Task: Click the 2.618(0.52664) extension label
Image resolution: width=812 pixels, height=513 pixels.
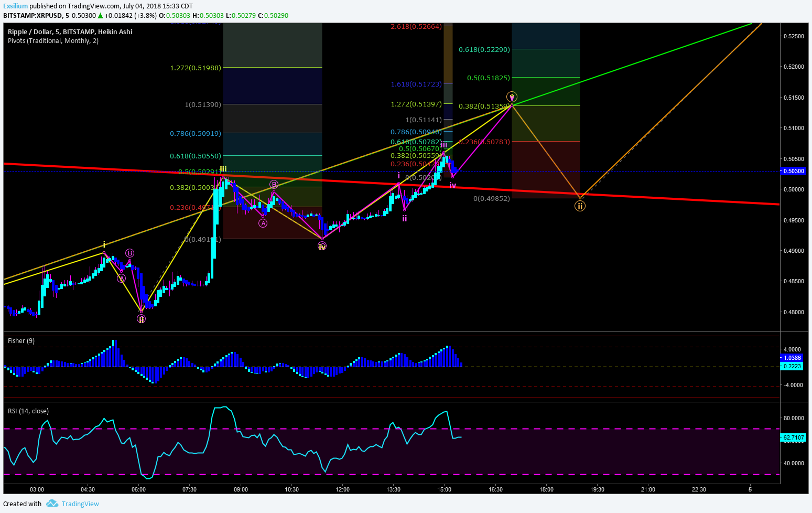Action: 416,26
